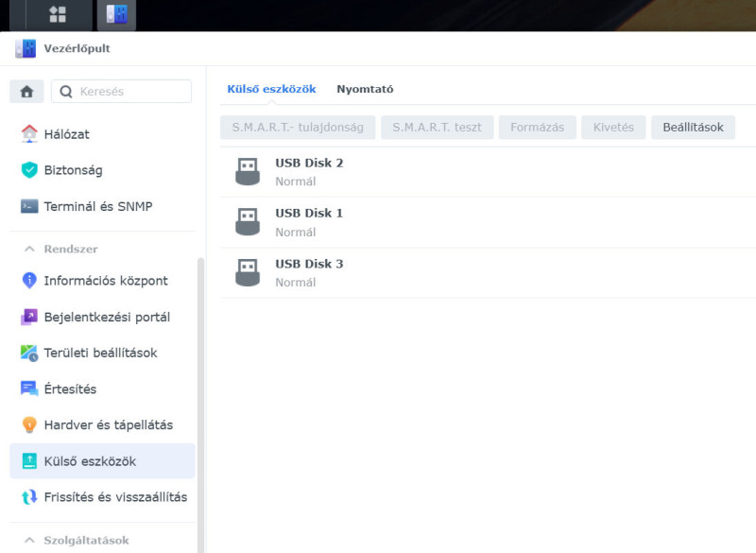Viewport: 756px width, 553px height.
Task: Open Bejelentkezési portál in sidebar
Action: (102, 317)
